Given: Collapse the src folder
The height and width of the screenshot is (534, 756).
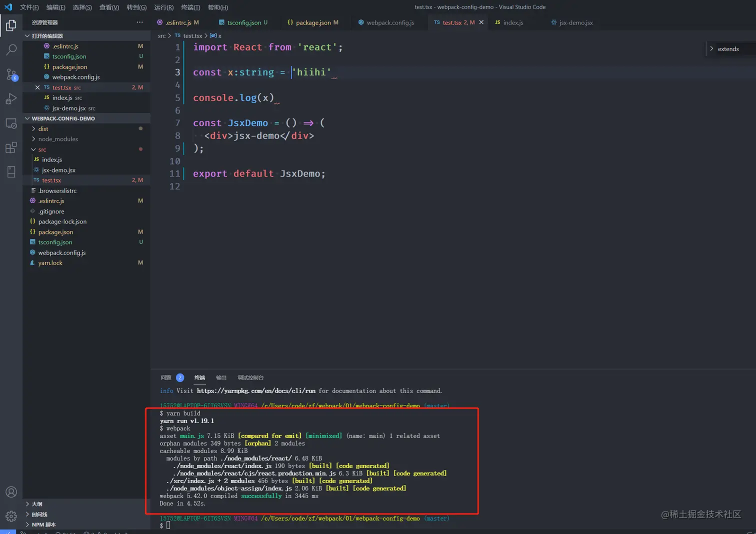Looking at the screenshot, I should coord(86,149).
